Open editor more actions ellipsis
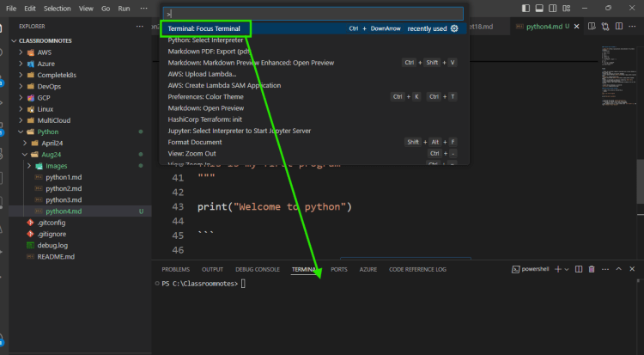 632,27
